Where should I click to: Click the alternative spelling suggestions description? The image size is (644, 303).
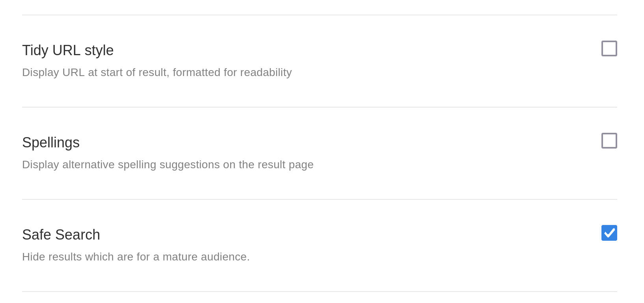(x=168, y=165)
